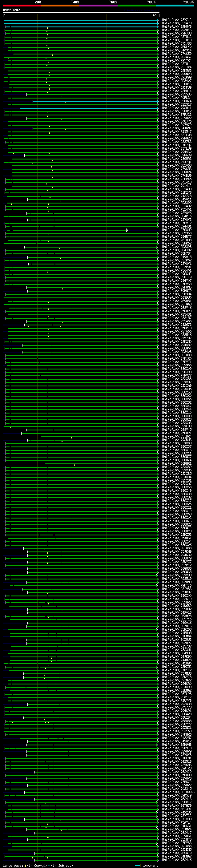Open hit UniRef100_Q9XFW8
The image size is (197, 868).
[177, 426]
